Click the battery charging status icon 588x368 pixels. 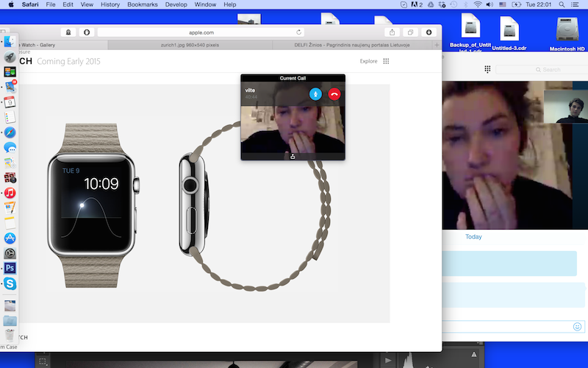click(516, 4)
